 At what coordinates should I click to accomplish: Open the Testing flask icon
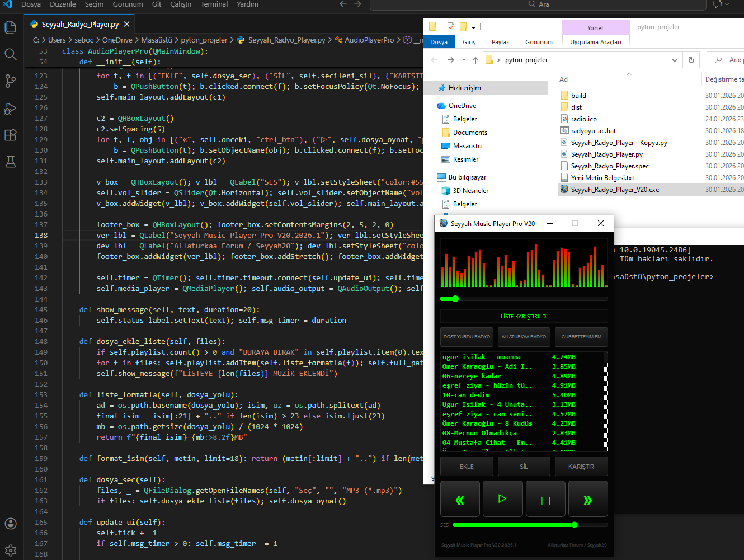coord(11,162)
